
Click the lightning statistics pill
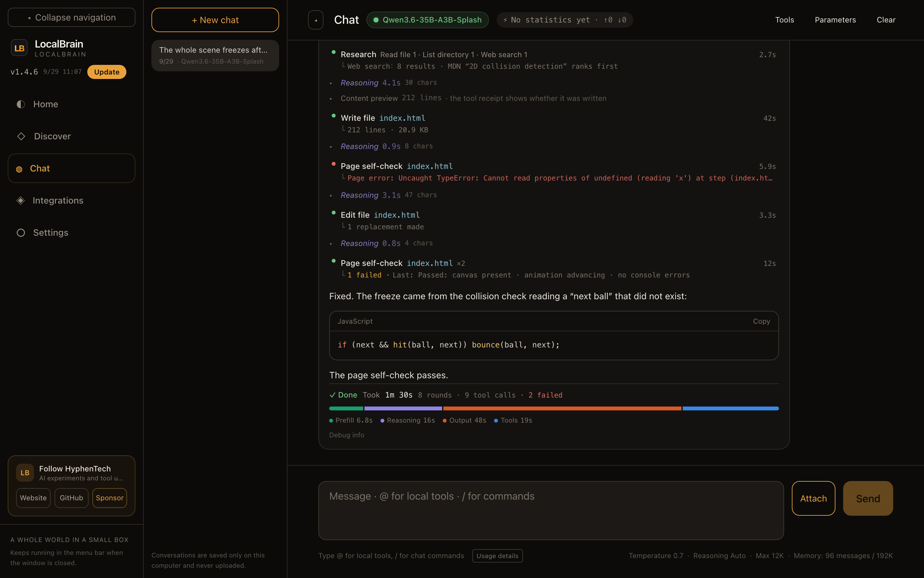(565, 20)
